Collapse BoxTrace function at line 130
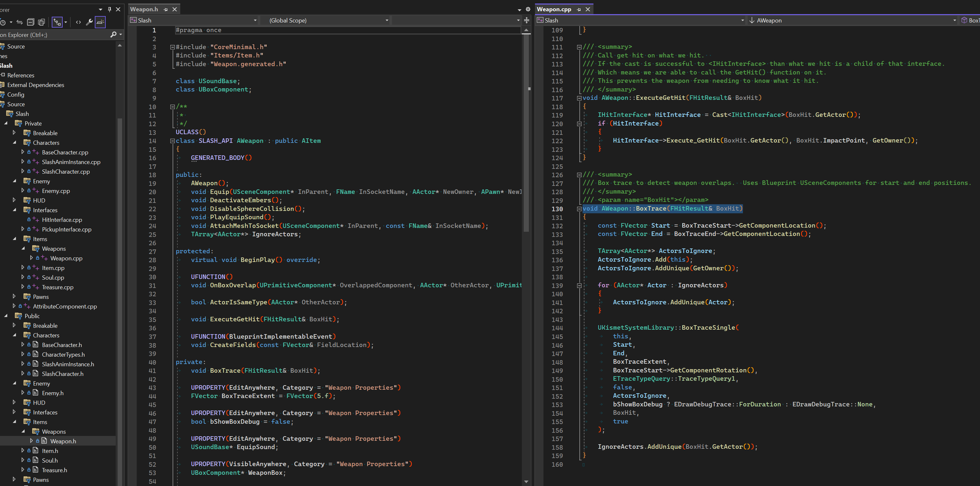This screenshot has height=486, width=980. click(579, 209)
